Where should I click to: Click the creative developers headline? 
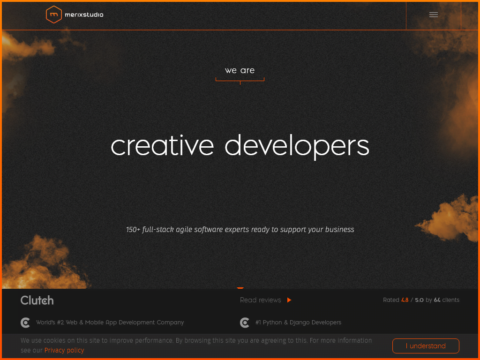(240, 146)
